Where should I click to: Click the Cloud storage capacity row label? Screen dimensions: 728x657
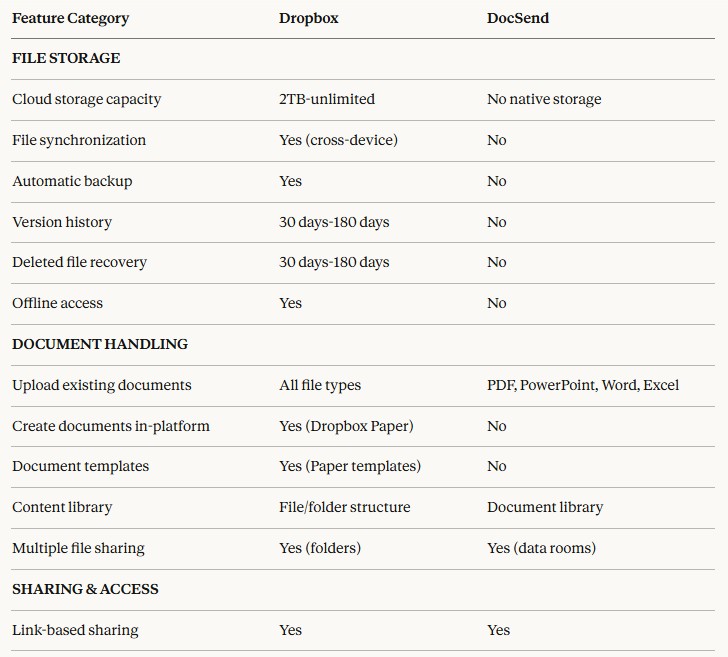coord(86,99)
